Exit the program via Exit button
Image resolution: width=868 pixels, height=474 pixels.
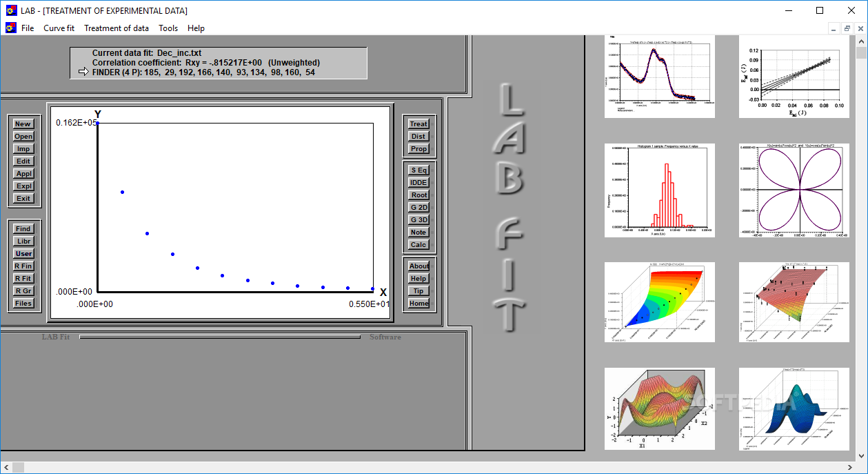[23, 199]
